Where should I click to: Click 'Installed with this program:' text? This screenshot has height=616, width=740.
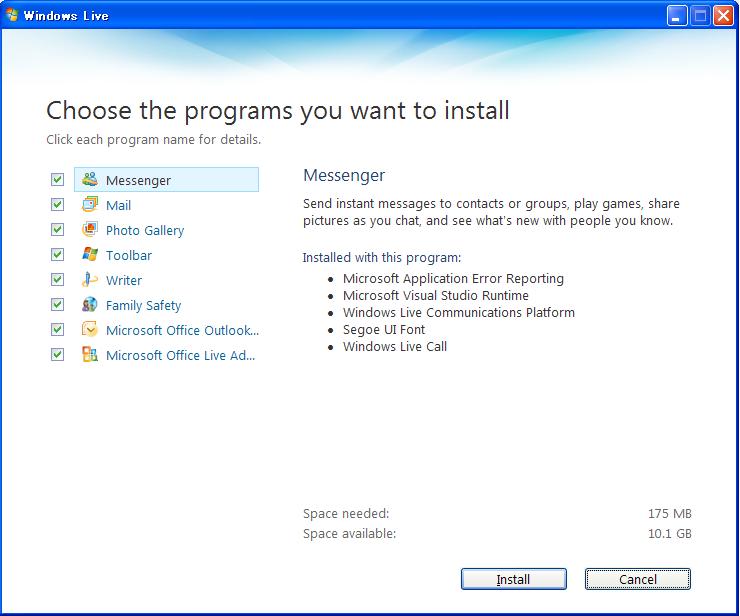[x=381, y=258]
